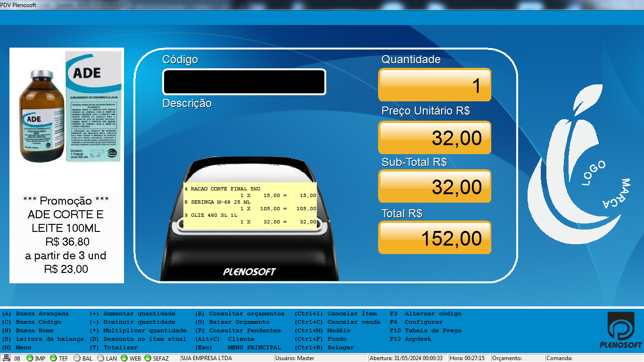The height and width of the screenshot is (362, 644).
Task: Click the Quantidade value box showing 1
Action: pyautogui.click(x=435, y=85)
